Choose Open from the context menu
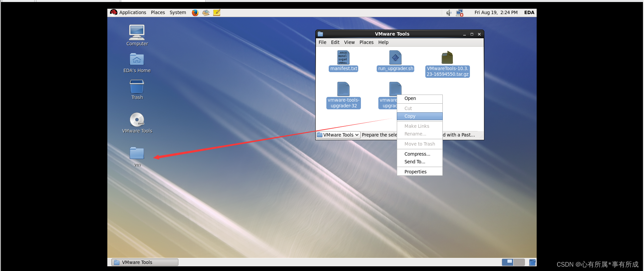Screen dimensions: 644x271 (420, 98)
